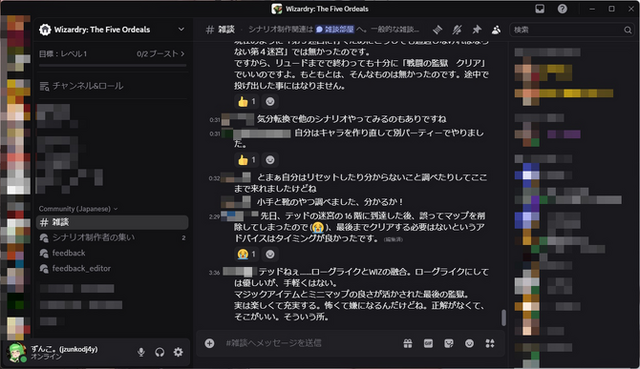Toggle microphone mute
This screenshot has width=640, height=369.
[141, 352]
